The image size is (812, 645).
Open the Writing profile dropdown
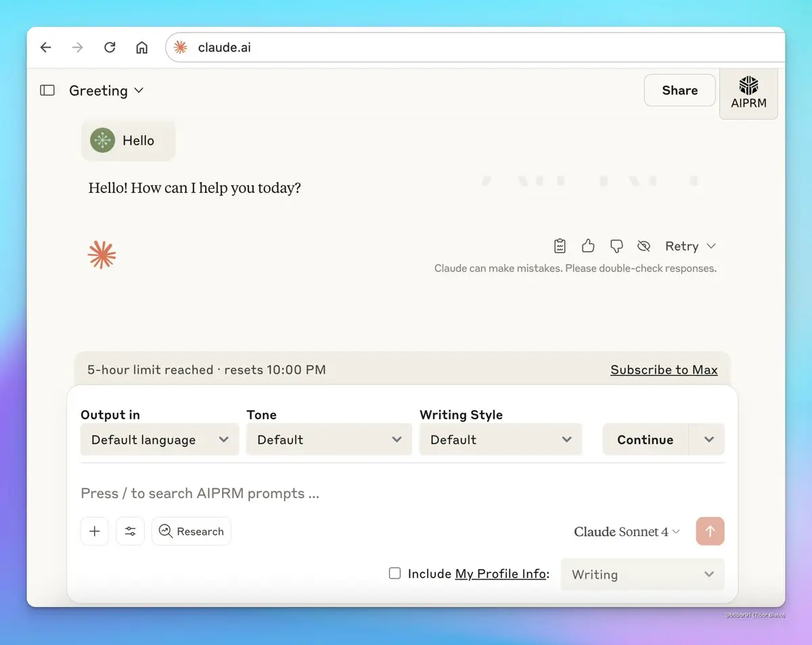pos(642,574)
